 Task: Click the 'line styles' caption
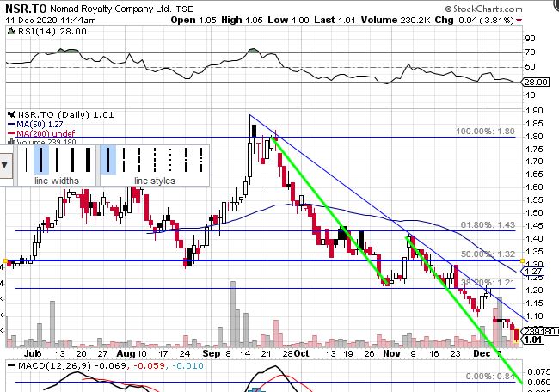(x=155, y=181)
